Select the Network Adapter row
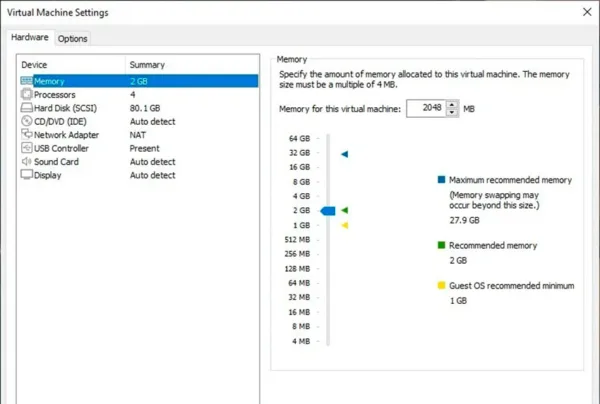The height and width of the screenshot is (404, 600). click(139, 135)
